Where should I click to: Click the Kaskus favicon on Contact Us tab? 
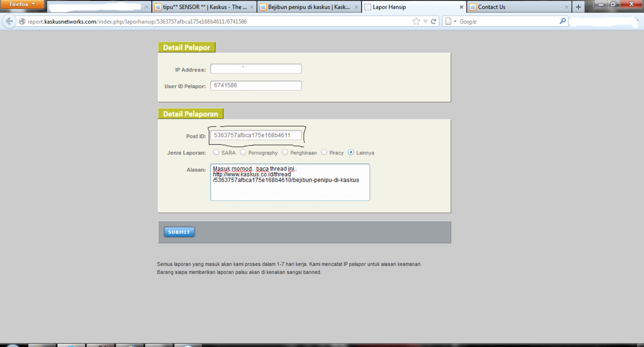472,7
